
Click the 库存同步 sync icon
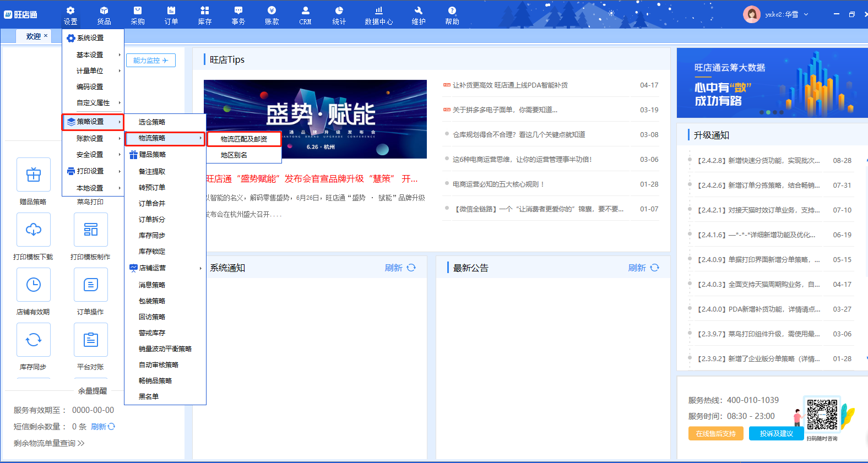34,340
